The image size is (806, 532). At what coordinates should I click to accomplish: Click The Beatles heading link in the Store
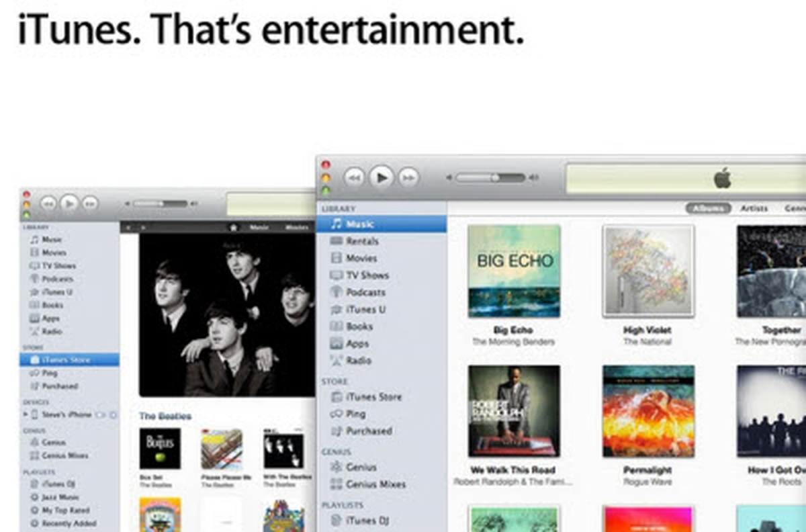(165, 416)
